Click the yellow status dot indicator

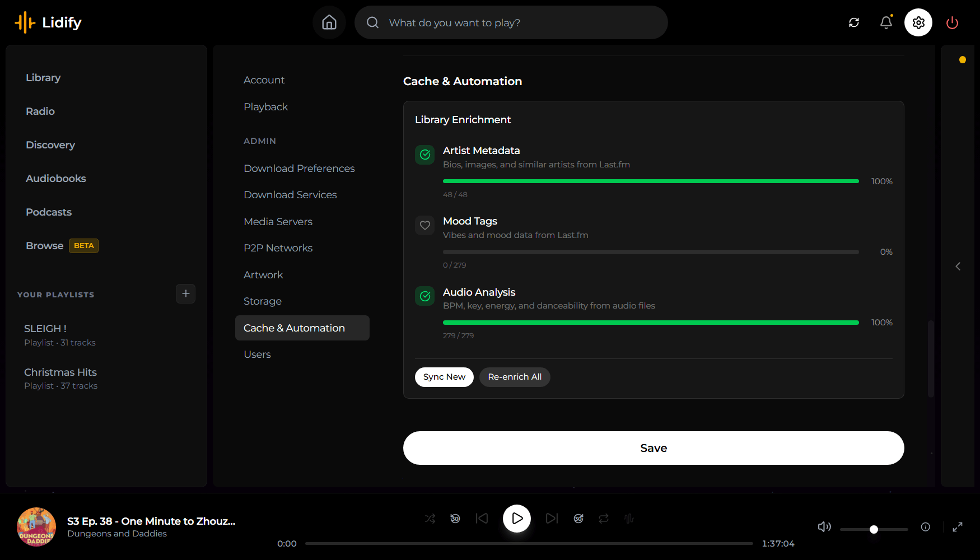point(962,60)
